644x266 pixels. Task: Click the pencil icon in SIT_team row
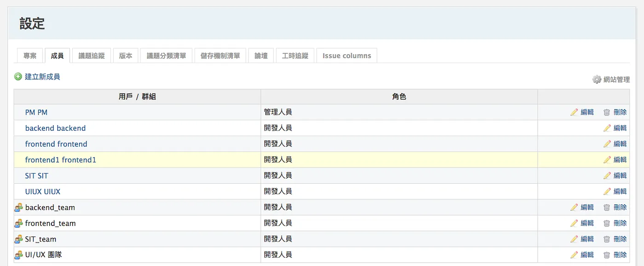[x=574, y=239]
